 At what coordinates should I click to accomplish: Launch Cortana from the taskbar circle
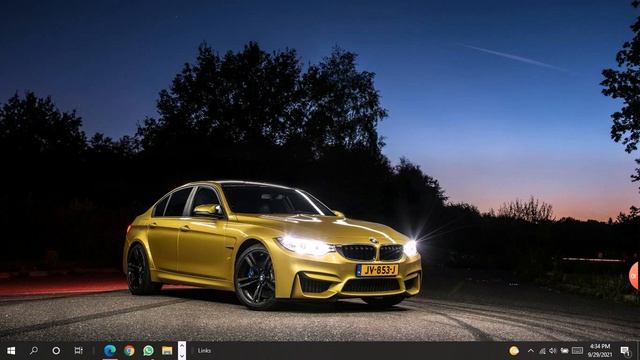click(x=56, y=351)
